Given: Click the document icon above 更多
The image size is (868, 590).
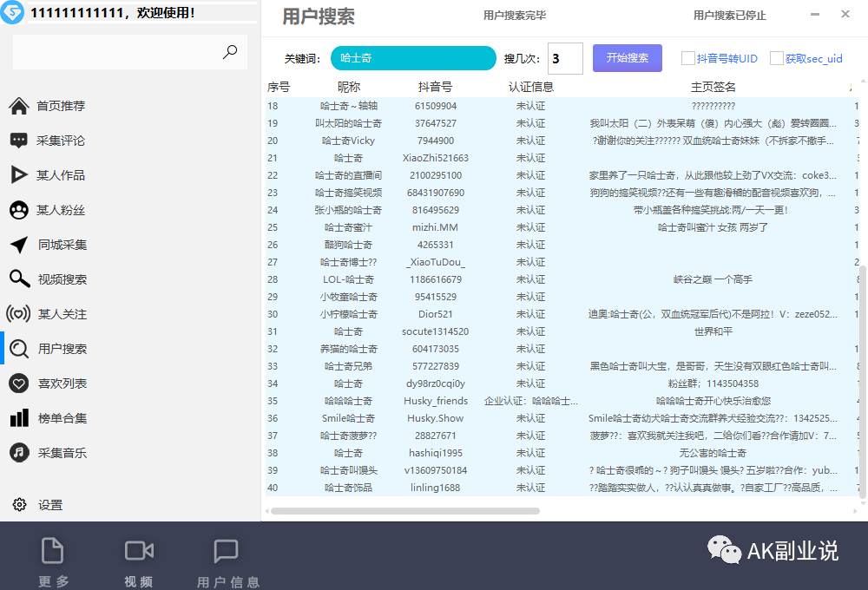Looking at the screenshot, I should tap(53, 551).
